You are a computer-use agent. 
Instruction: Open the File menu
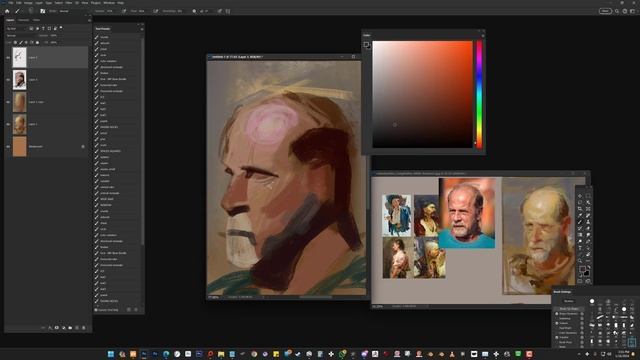pos(11,3)
